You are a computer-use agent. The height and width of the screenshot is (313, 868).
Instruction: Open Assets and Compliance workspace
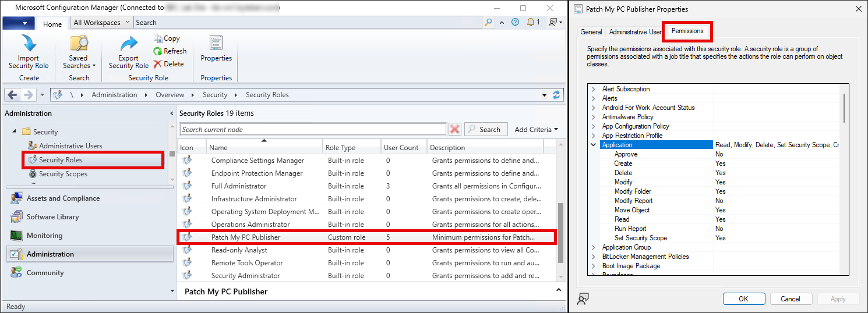tap(90, 198)
